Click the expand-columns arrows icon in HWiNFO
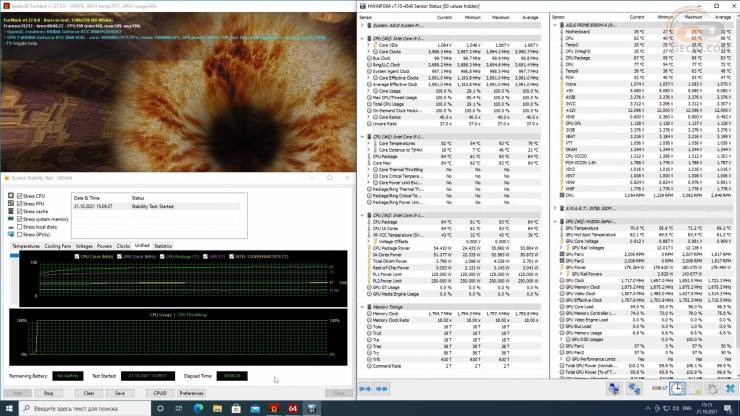This screenshot has width=740, height=416. click(x=365, y=389)
